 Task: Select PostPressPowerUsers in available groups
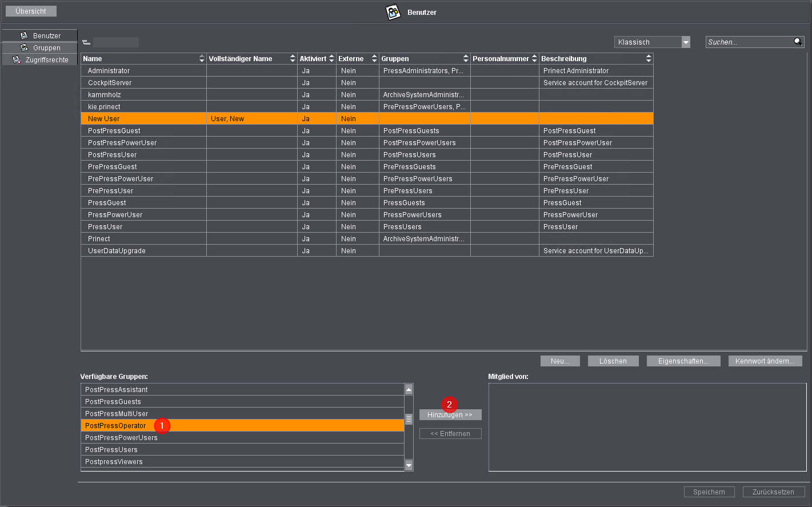(x=242, y=438)
